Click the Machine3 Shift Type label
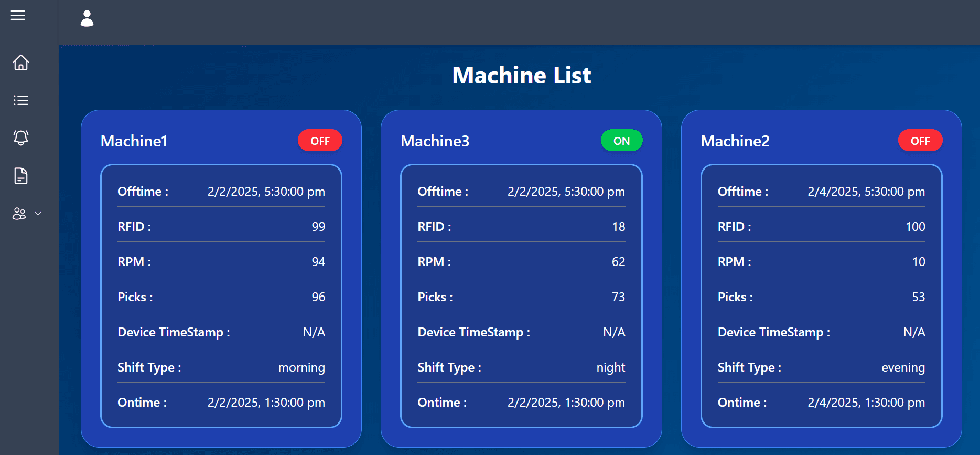 pyautogui.click(x=449, y=367)
